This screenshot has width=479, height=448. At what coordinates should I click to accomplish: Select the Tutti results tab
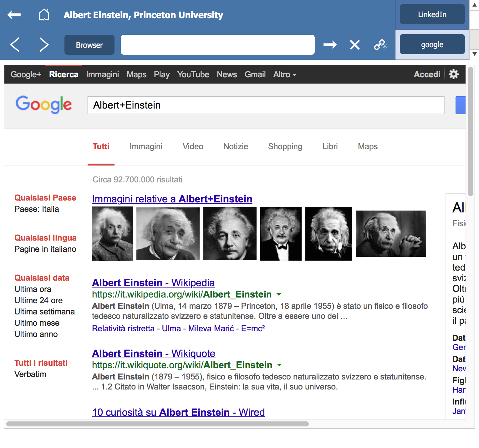point(101,146)
